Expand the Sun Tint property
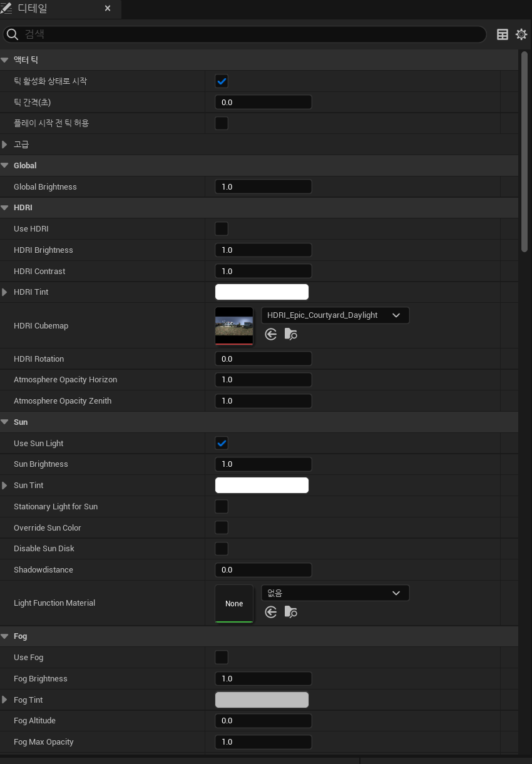This screenshot has width=532, height=764. tap(5, 486)
